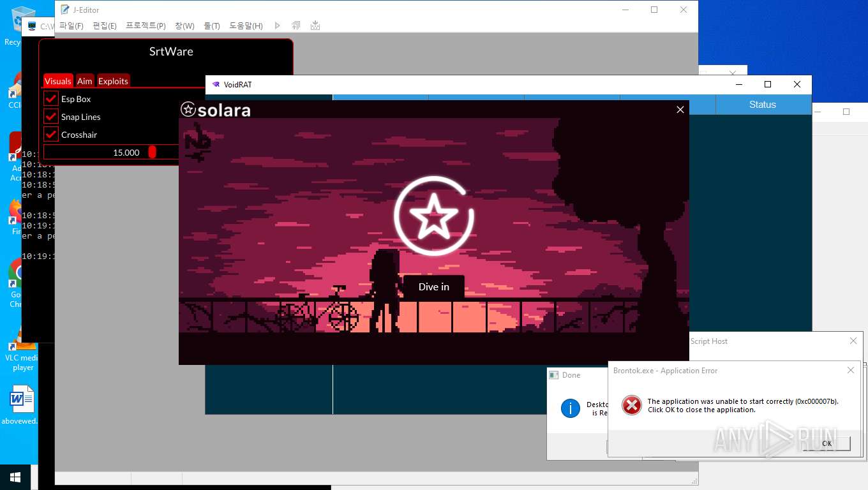Viewport: 868px width, 490px height.
Task: Open the 파일(F) menu in J-Editor
Action: coord(71,26)
